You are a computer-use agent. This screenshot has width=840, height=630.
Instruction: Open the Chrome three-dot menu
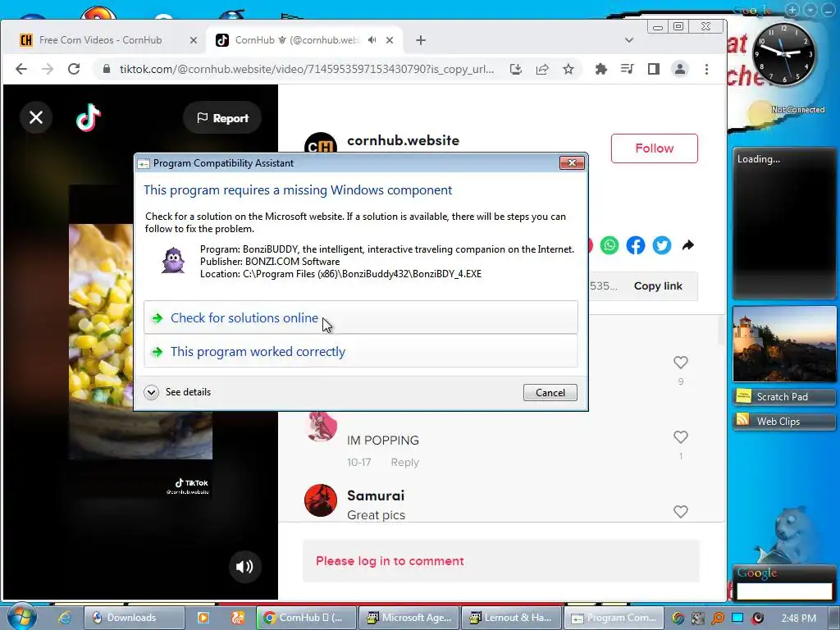pos(706,69)
